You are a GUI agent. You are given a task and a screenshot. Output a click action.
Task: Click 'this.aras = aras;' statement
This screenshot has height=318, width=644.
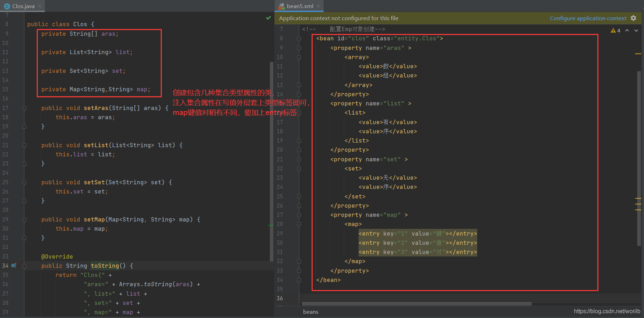tap(85, 117)
